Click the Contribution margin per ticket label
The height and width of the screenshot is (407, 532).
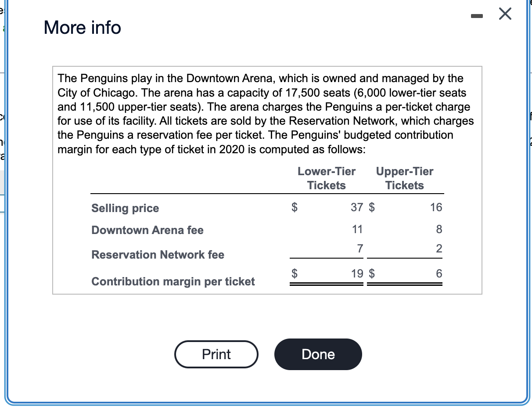(173, 281)
